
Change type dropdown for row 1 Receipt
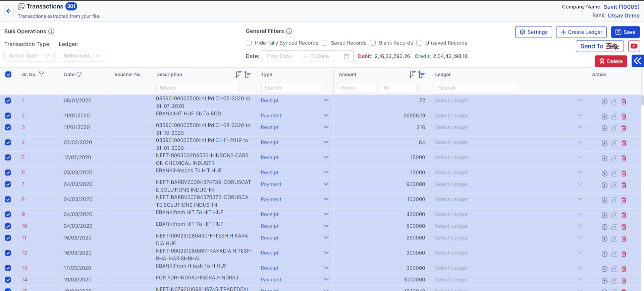tap(294, 100)
